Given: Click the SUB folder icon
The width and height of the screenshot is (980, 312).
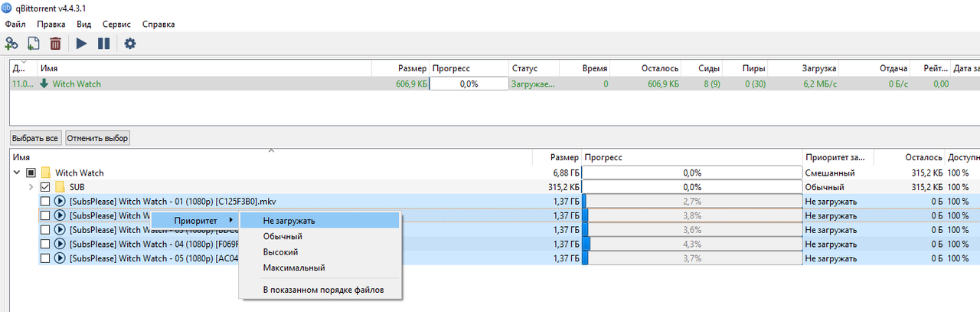Looking at the screenshot, I should 60,187.
